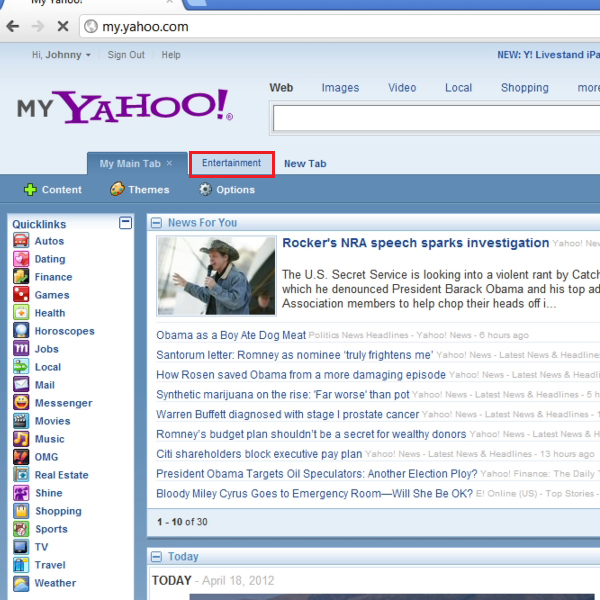Select the Images search category
Screen dimensions: 600x600
pyautogui.click(x=340, y=88)
